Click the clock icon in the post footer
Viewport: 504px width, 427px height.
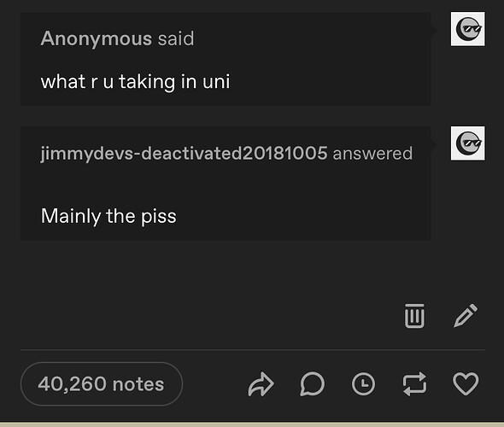(x=363, y=384)
